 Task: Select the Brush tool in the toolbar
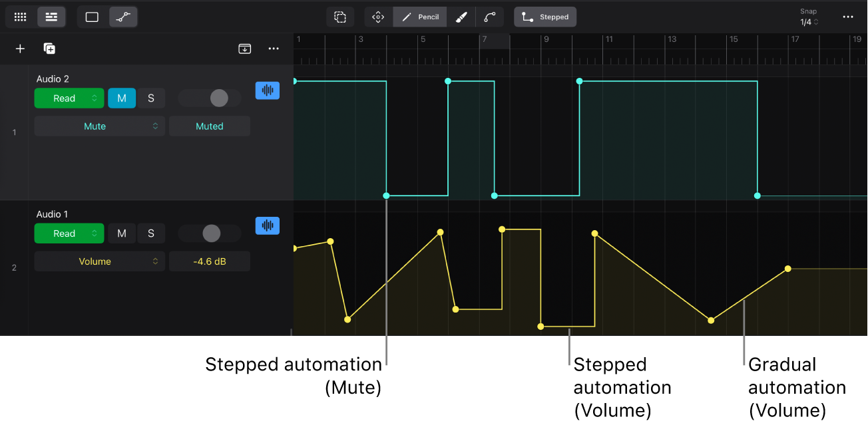click(462, 17)
